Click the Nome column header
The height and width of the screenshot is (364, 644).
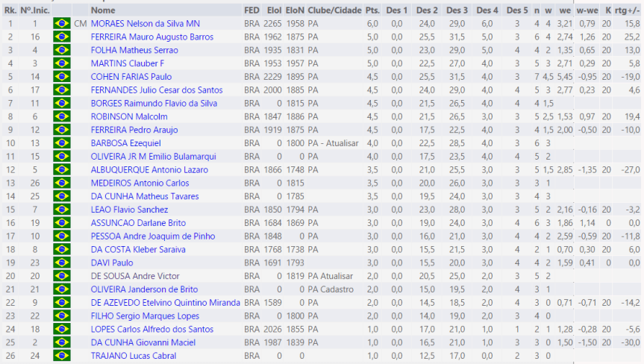point(103,10)
